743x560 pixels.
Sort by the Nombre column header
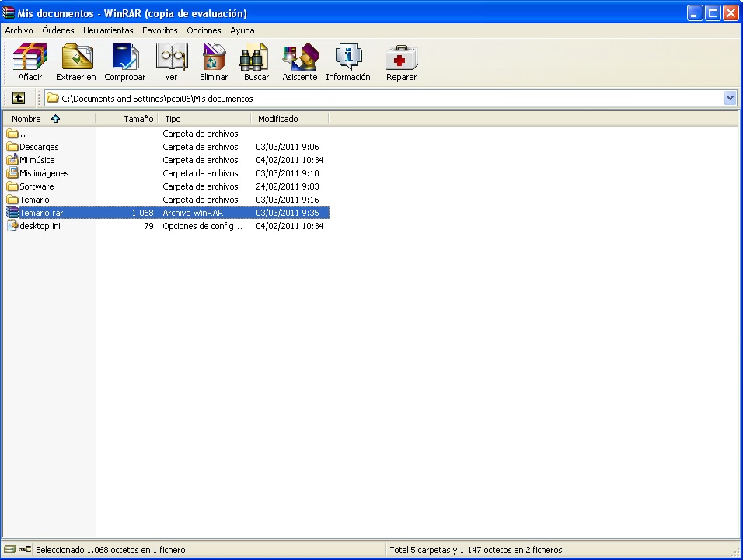pos(49,119)
